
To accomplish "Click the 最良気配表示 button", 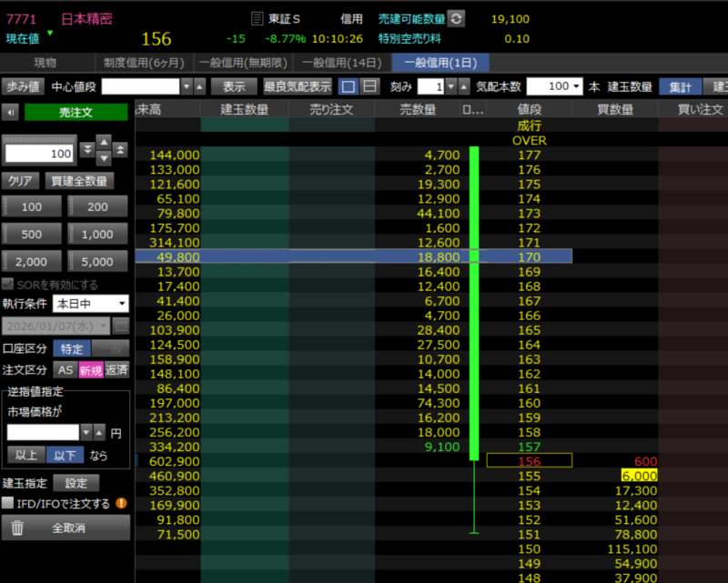I will click(x=298, y=86).
